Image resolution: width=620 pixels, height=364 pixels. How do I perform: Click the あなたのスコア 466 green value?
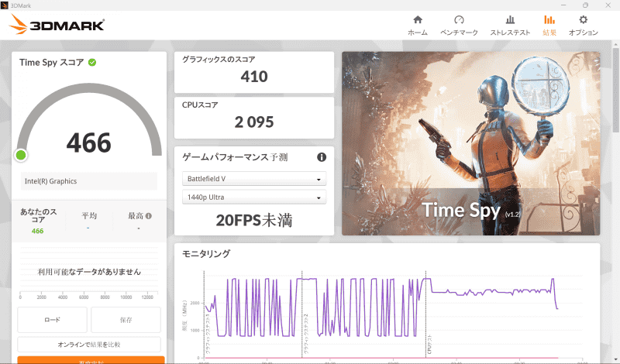[x=37, y=232]
